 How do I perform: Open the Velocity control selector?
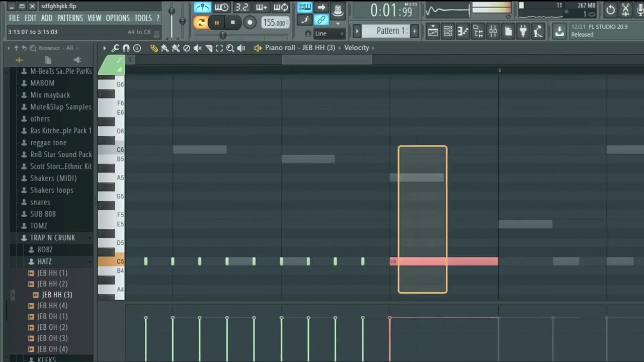tap(357, 48)
